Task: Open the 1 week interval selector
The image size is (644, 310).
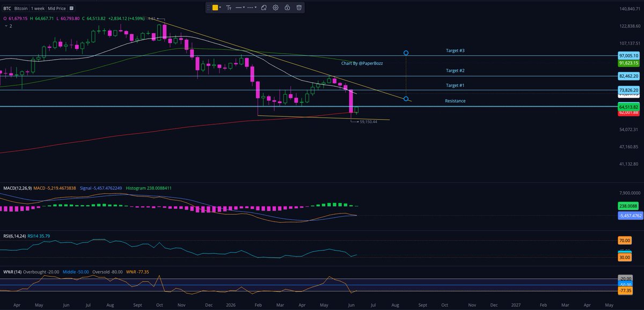Action: click(38, 9)
